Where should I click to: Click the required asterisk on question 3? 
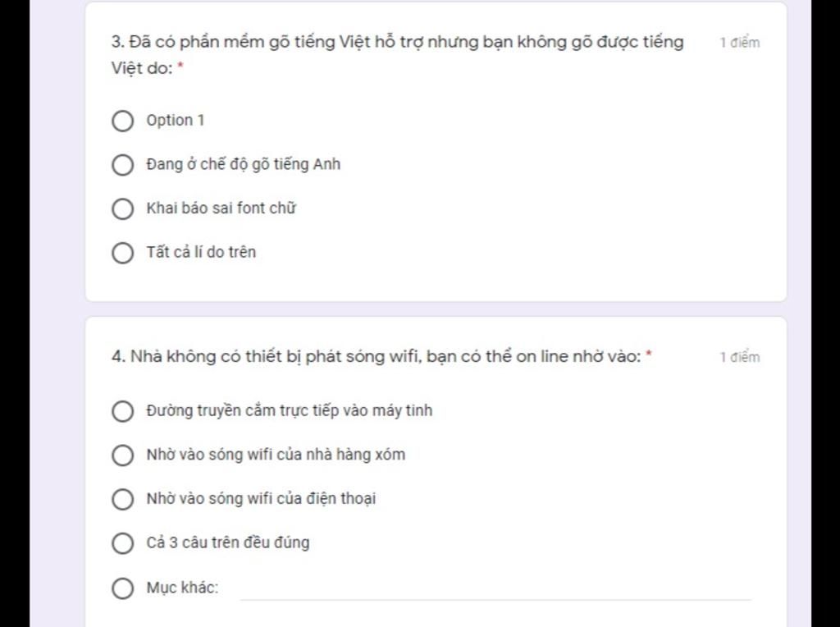(x=180, y=67)
